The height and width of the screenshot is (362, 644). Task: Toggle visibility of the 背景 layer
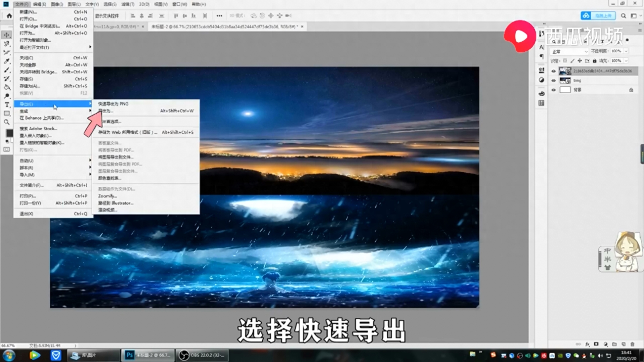pos(553,90)
